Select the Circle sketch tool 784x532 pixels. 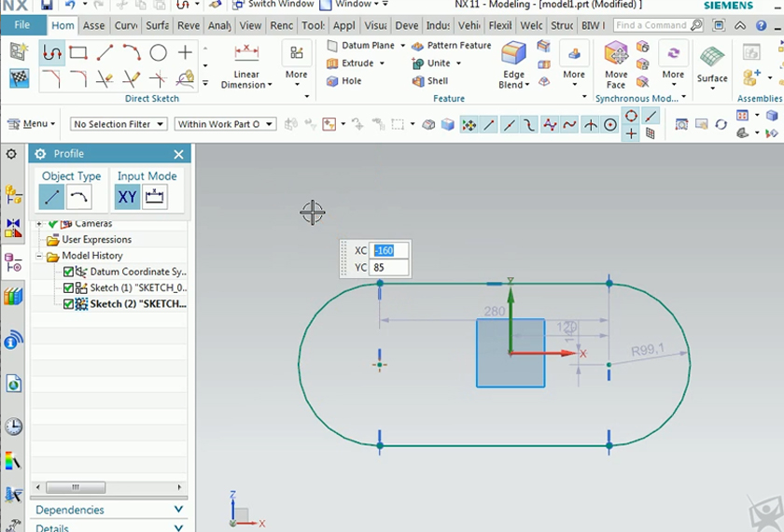pyautogui.click(x=159, y=53)
